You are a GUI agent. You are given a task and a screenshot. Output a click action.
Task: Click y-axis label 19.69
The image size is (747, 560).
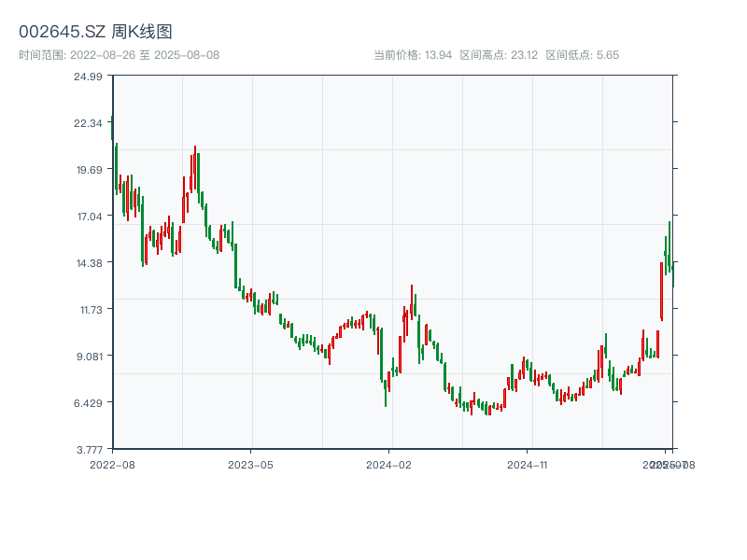pyautogui.click(x=89, y=170)
